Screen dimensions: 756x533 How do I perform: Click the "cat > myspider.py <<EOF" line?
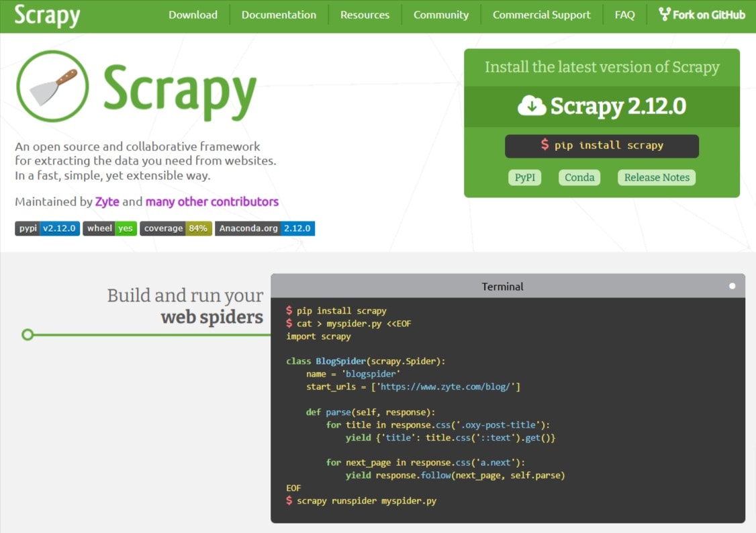[348, 324]
